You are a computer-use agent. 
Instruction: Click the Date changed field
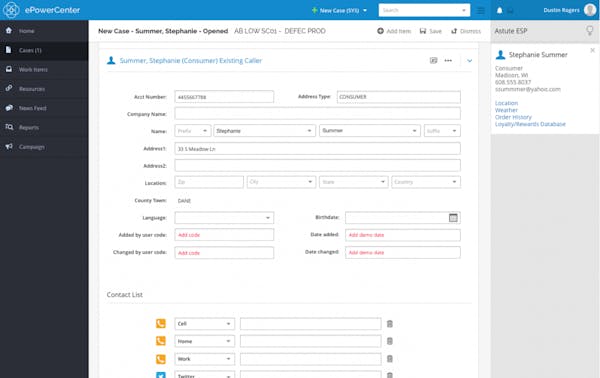[403, 253]
